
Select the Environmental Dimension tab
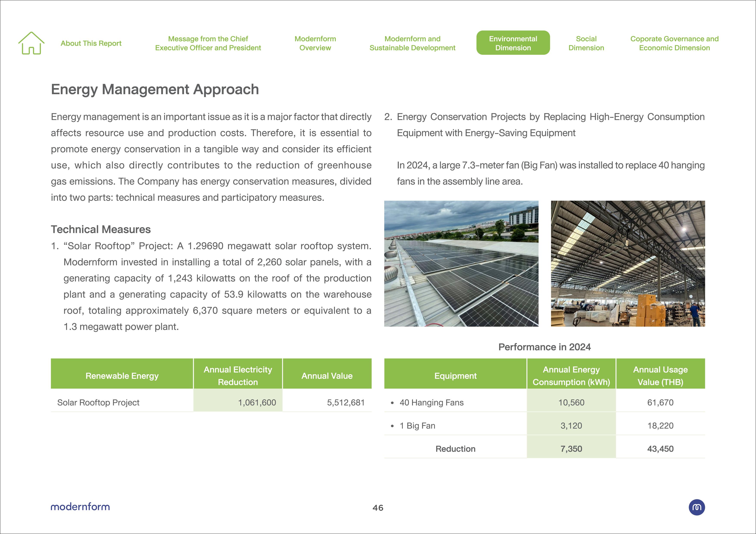(513, 43)
